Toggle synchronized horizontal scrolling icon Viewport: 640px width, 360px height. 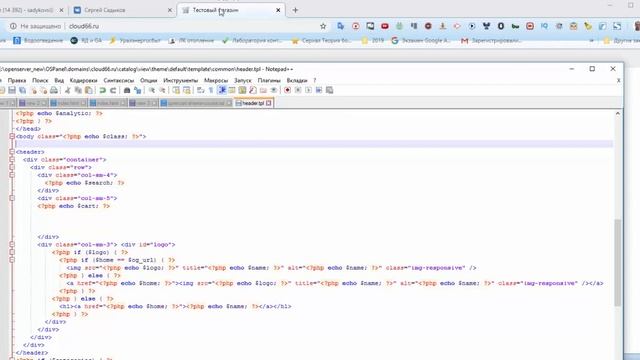(187, 90)
